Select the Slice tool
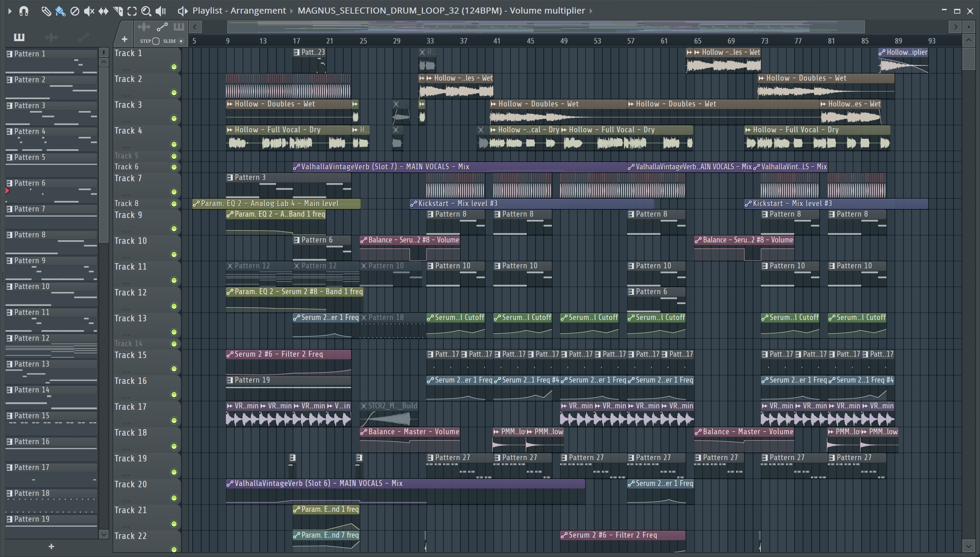 pyautogui.click(x=118, y=11)
